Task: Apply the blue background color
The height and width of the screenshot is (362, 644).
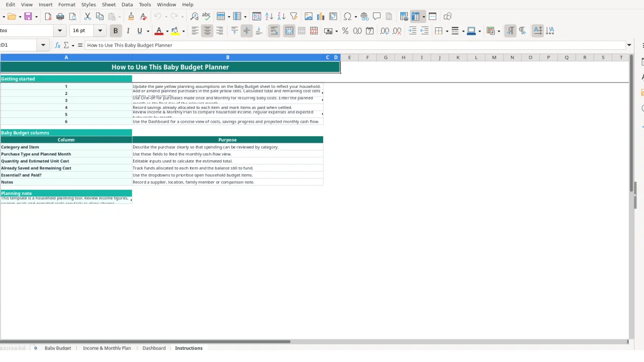Action: pos(471,31)
